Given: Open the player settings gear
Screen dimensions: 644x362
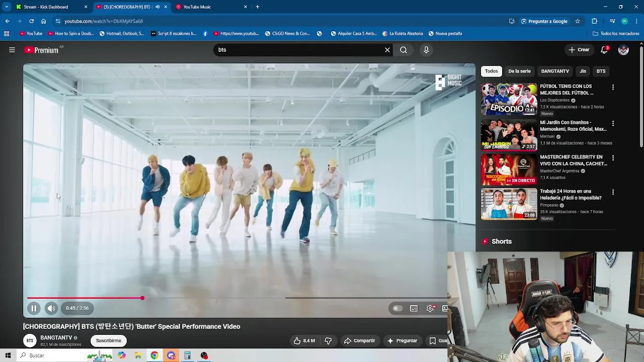Looking at the screenshot, I should (x=430, y=308).
